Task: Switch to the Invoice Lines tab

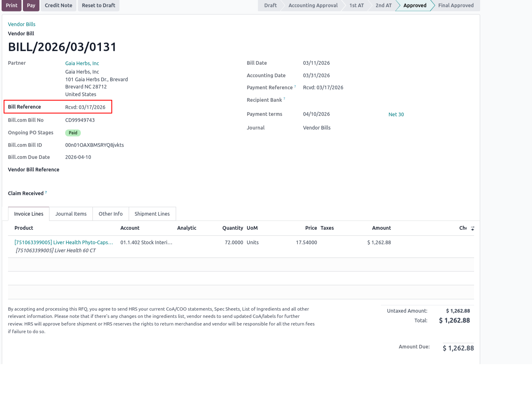Action: (x=29, y=214)
